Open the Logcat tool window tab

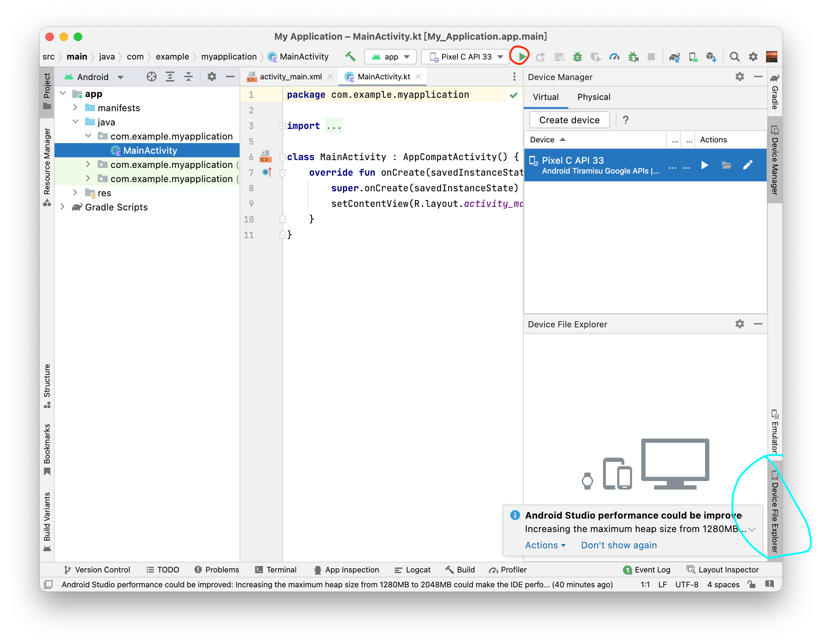412,569
